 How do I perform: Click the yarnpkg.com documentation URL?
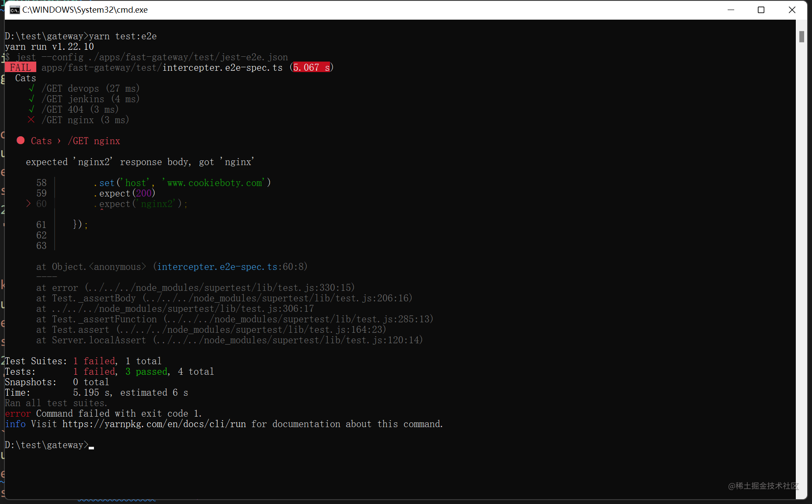[154, 424]
